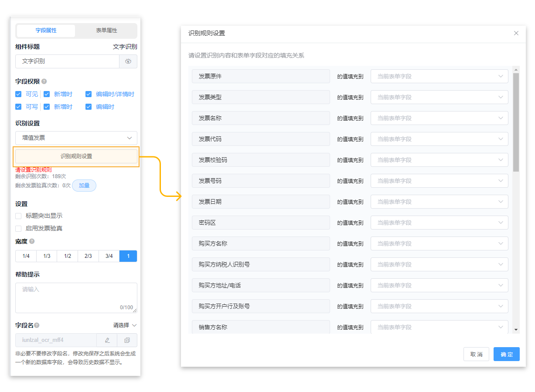This screenshot has width=535, height=392.
Task: Select the 字段属性 tab
Action: tap(46, 30)
